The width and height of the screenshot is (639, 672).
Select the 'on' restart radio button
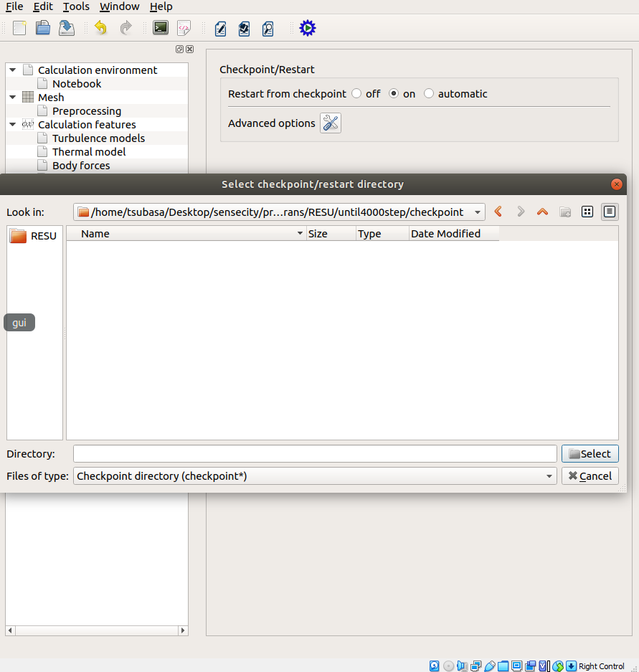[394, 94]
